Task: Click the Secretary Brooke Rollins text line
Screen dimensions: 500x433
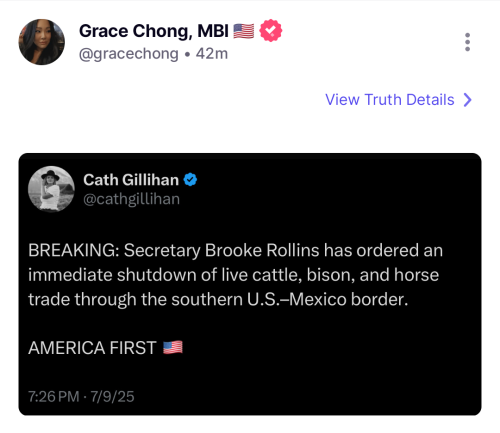Action: click(235, 250)
